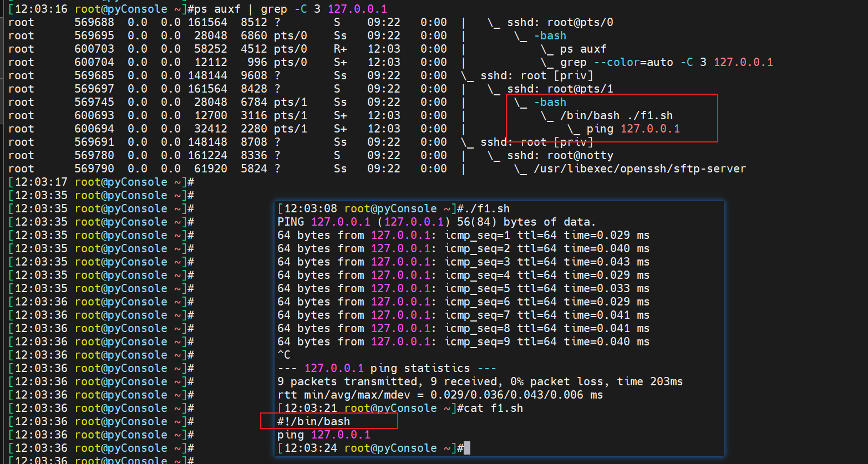This screenshot has width=868, height=464.
Task: Click the VSZ value 61920
Action: coord(211,169)
